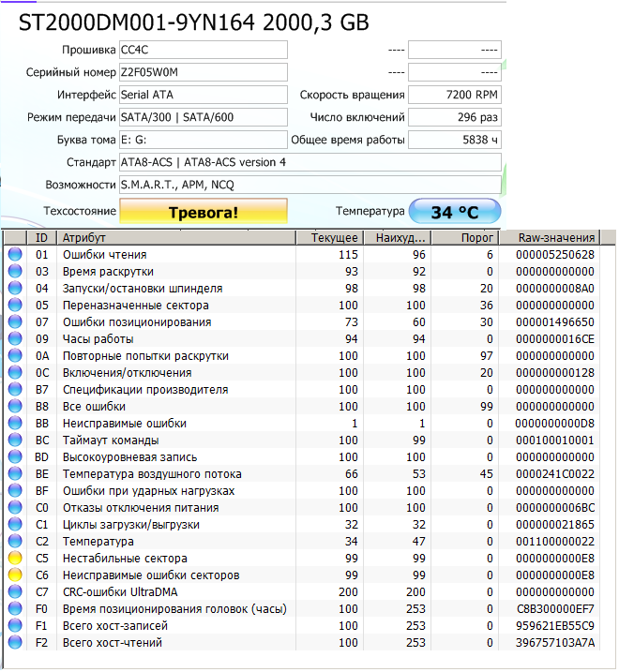Click the status orb for F1 Всего хост-записей
This screenshot has width=619, height=672.
(x=15, y=626)
